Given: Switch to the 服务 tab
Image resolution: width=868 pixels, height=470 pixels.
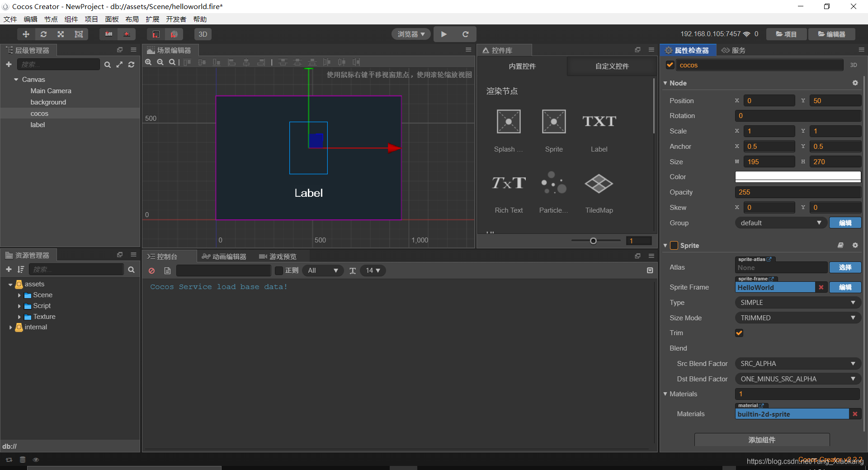Looking at the screenshot, I should click(x=734, y=51).
